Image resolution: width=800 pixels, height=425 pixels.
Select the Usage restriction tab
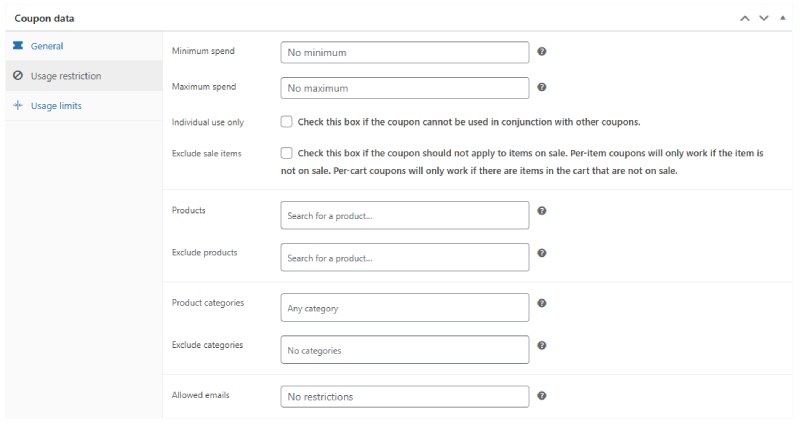pos(65,76)
